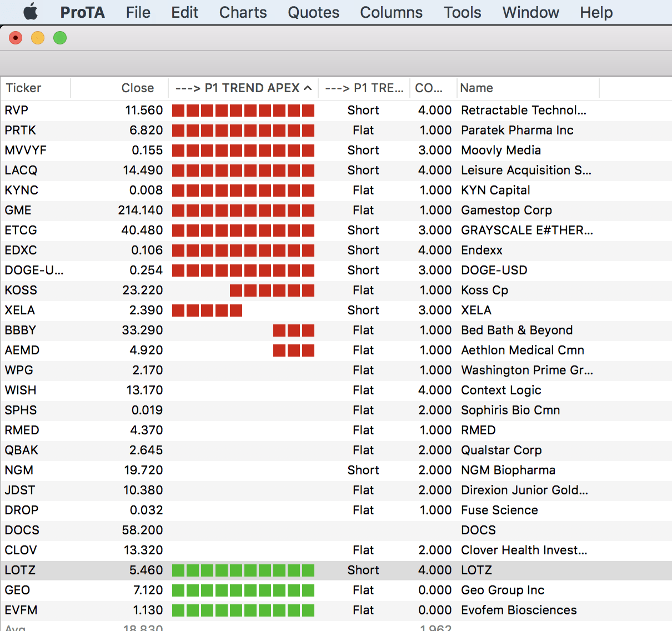Click the close price 40.480

click(142, 230)
